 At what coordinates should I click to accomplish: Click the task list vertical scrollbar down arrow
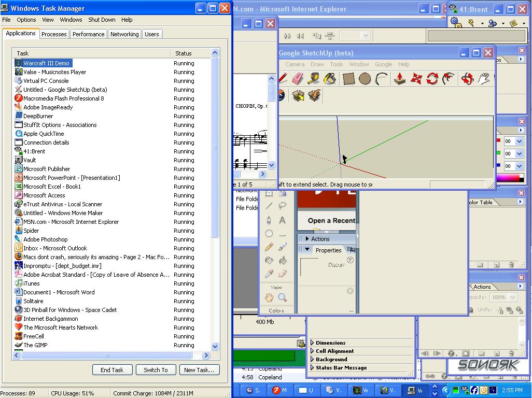[x=215, y=347]
